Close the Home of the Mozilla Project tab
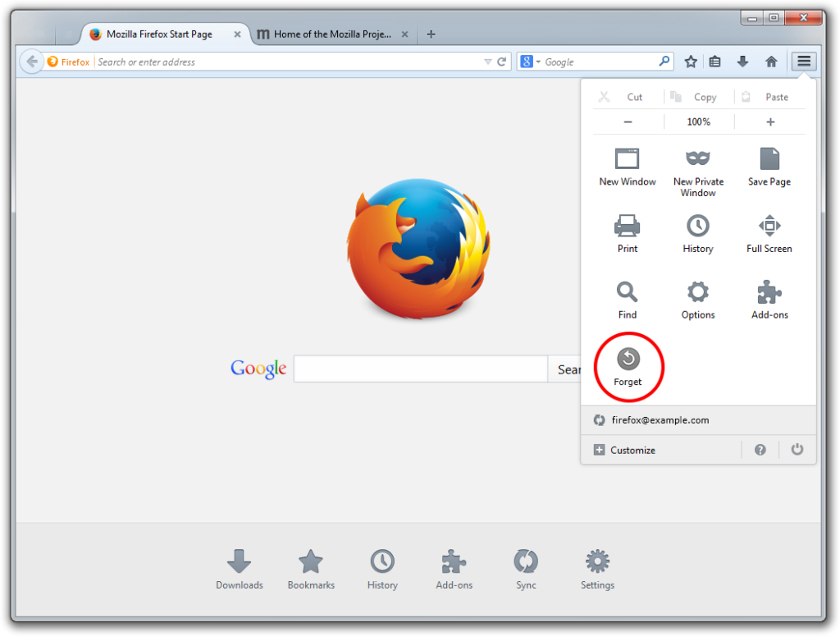This screenshot has width=840, height=637. (x=405, y=34)
